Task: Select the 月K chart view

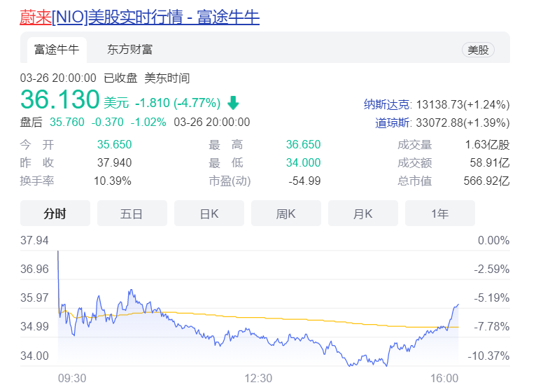Action: click(363, 213)
